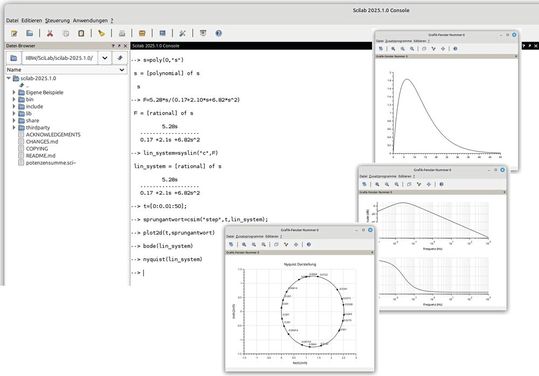Click the Copy icon in main toolbar
Image resolution: width=539 pixels, height=376 pixels.
[66, 33]
